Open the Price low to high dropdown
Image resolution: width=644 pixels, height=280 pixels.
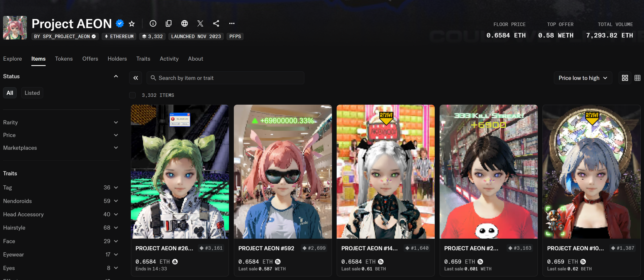[x=583, y=78]
